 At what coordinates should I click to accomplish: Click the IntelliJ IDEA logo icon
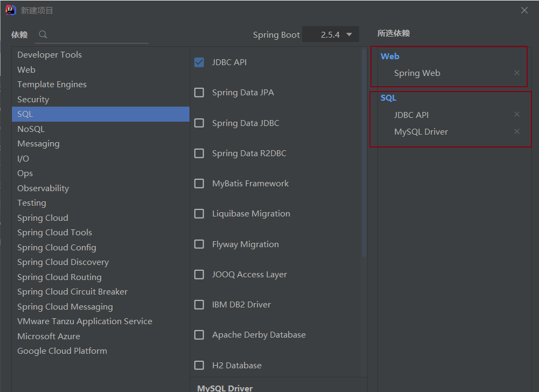point(11,10)
